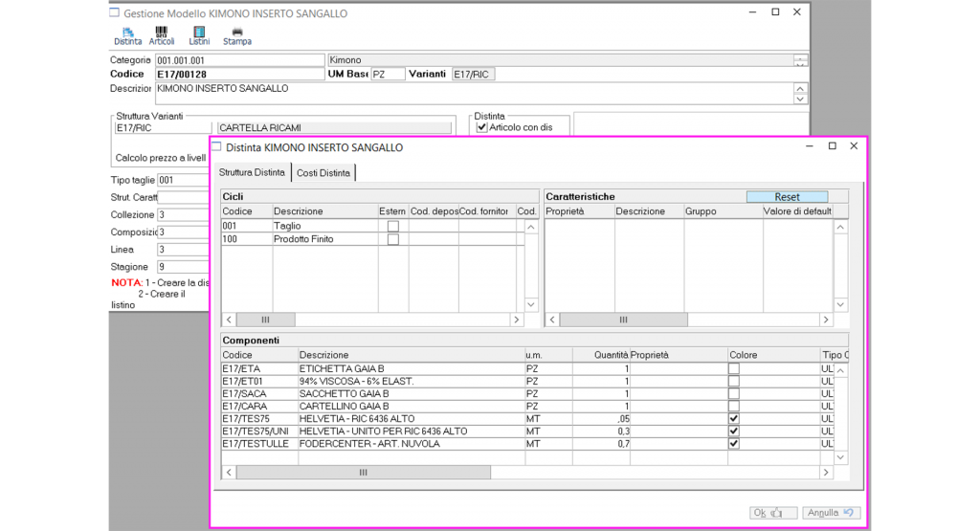This screenshot has width=980, height=531.
Task: Click Componenti horizontal scroll-right arrow
Action: [x=826, y=473]
